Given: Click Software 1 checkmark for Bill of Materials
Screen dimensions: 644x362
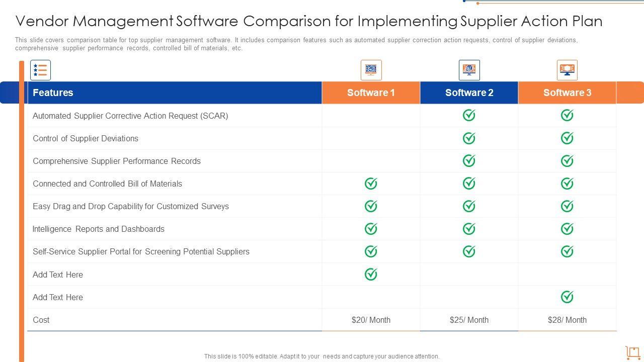Looking at the screenshot, I should (371, 184).
